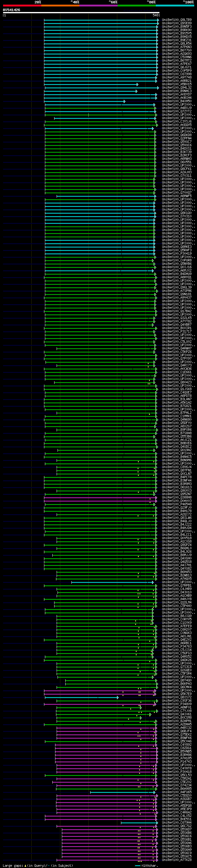The width and height of the screenshot is (197, 868).
Task: Select hit label UniRef100_C1GYK9
Action: (x=176, y=623)
